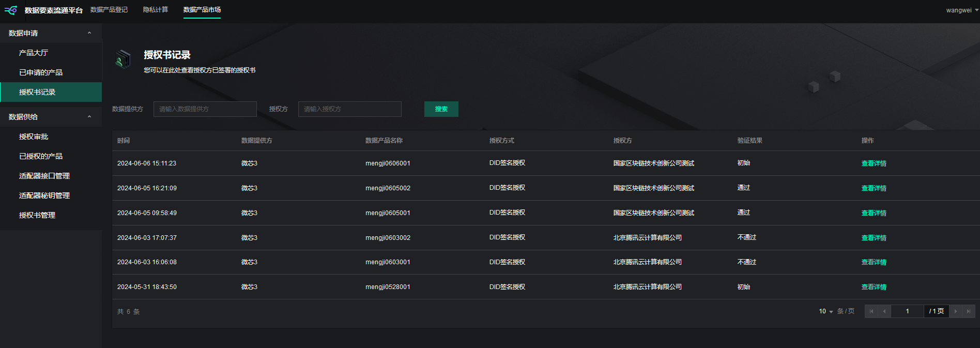Switch to 隐私计算 tab

tap(156, 10)
